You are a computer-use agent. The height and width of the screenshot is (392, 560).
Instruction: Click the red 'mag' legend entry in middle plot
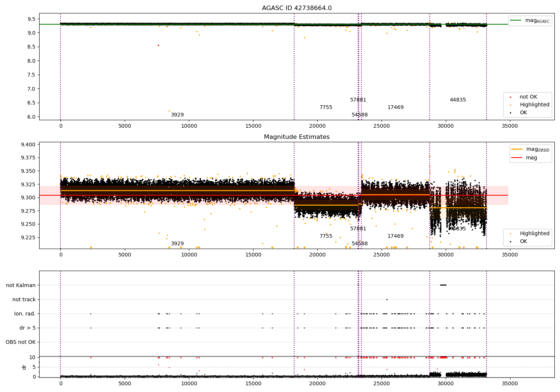(x=524, y=158)
